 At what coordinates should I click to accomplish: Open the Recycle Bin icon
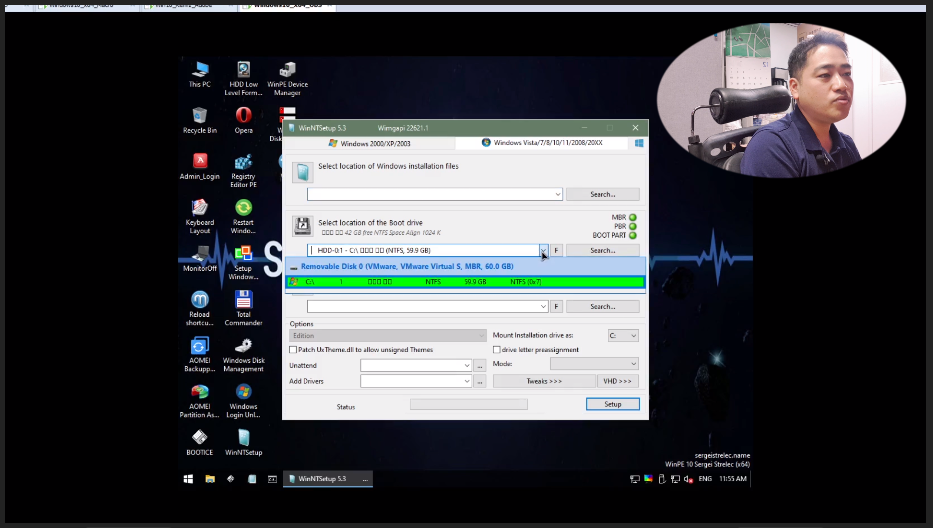[x=200, y=121]
